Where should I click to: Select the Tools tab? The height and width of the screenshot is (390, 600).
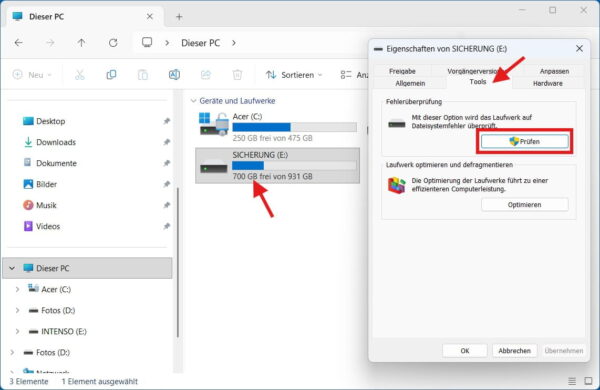(478, 82)
